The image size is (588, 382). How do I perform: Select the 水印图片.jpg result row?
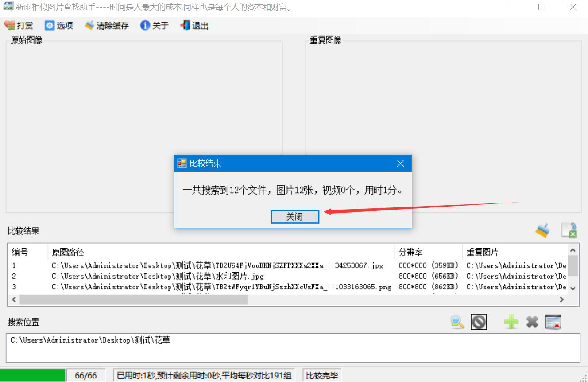(x=158, y=276)
